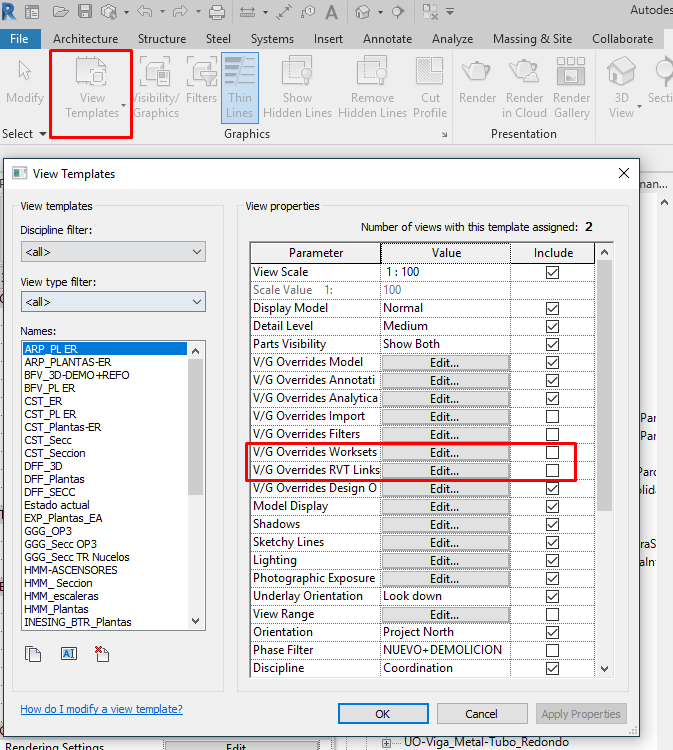Toggle Include checkbox for View Scale
Viewport: 673px width, 750px height.
[552, 272]
